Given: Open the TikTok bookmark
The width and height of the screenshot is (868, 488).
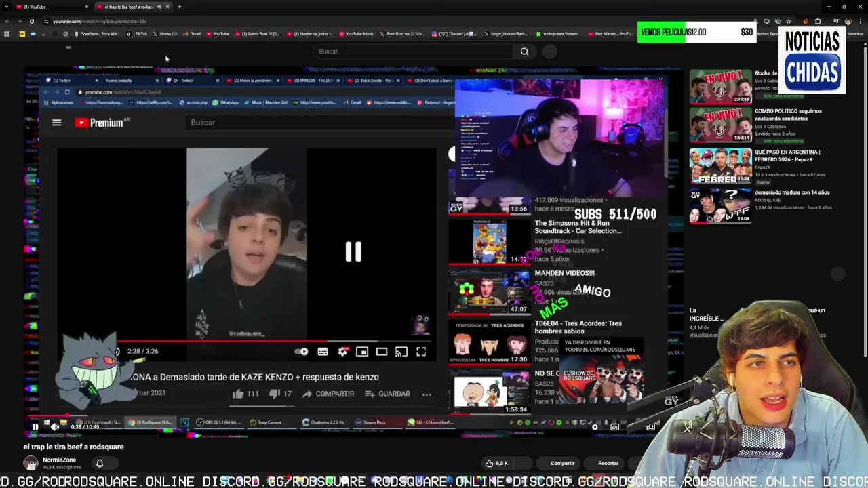Looking at the screenshot, I should pyautogui.click(x=136, y=33).
